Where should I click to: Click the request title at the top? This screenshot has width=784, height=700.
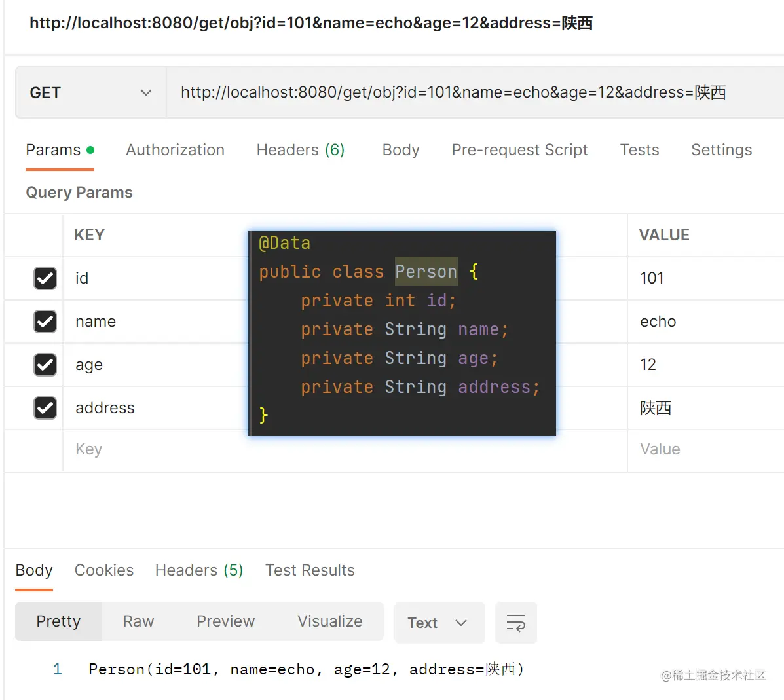coord(311,23)
